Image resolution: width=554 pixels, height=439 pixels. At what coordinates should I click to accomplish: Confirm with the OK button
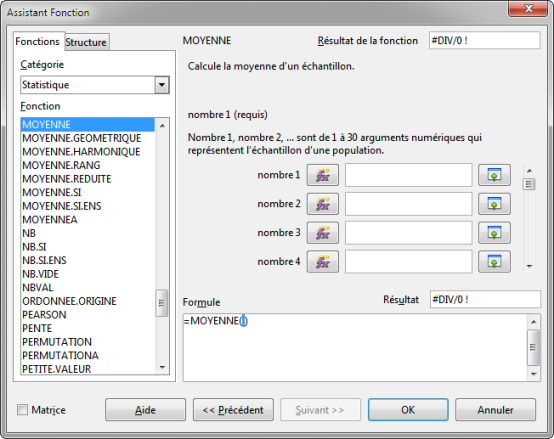point(408,410)
